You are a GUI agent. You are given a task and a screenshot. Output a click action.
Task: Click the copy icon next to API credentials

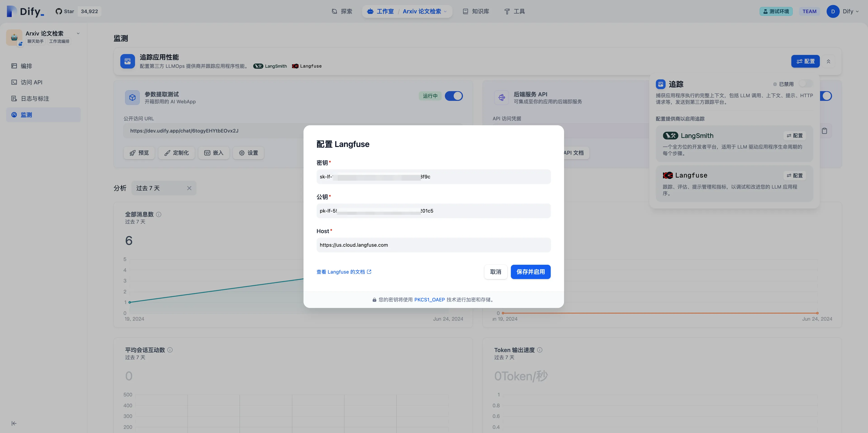click(824, 131)
